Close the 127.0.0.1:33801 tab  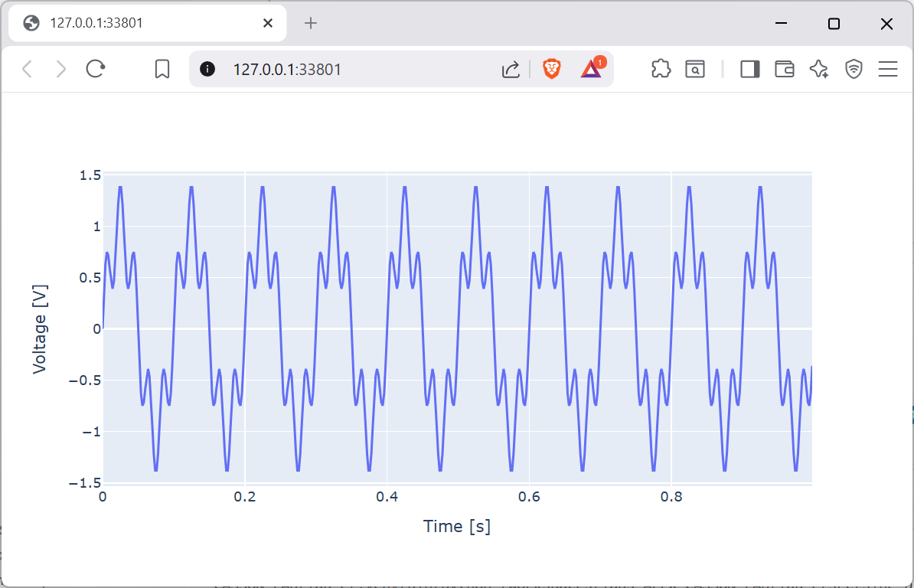268,23
